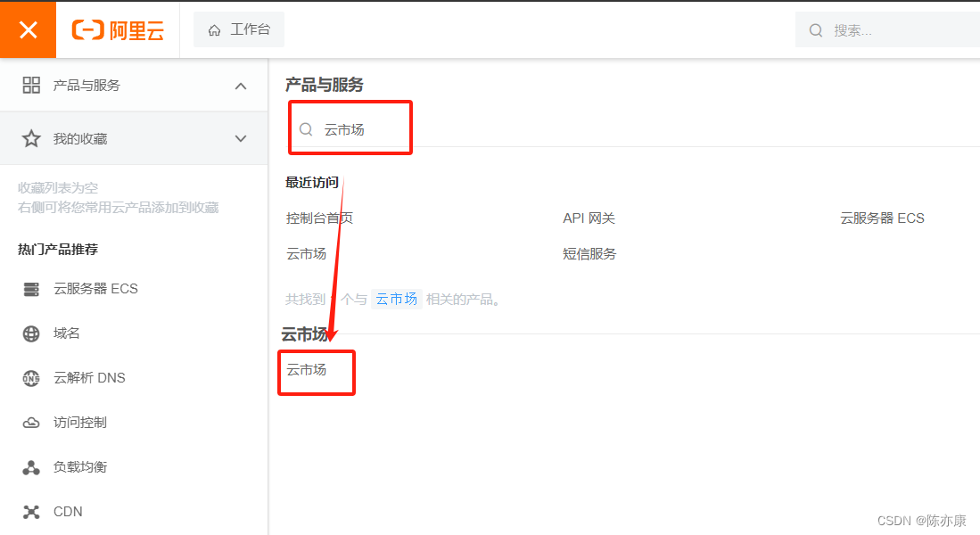This screenshot has height=535, width=980.
Task: Open 云解析 DNS in the sidebar
Action: click(x=89, y=377)
